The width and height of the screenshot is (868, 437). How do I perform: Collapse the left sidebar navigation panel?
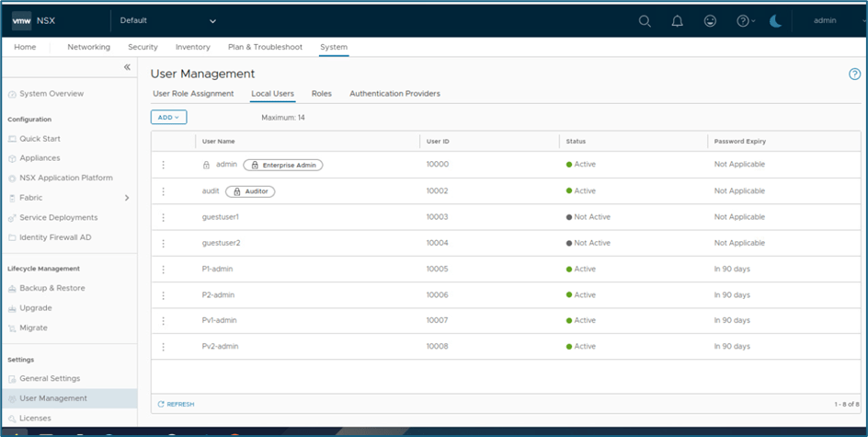[127, 67]
